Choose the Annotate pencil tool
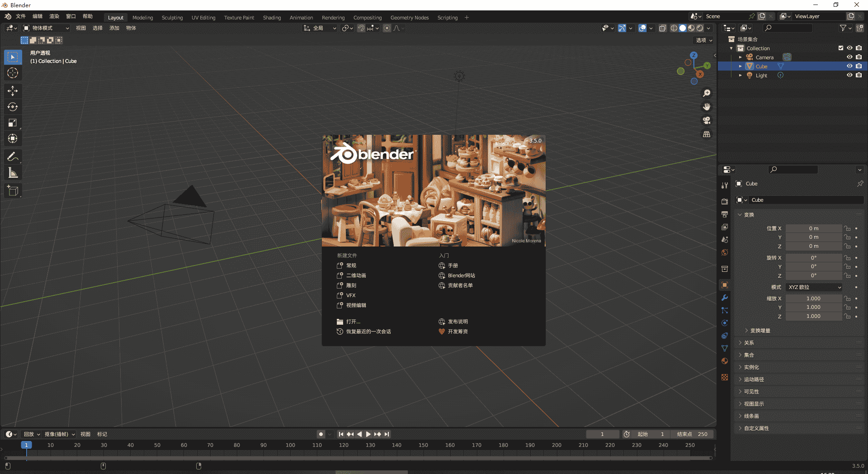 click(x=13, y=157)
